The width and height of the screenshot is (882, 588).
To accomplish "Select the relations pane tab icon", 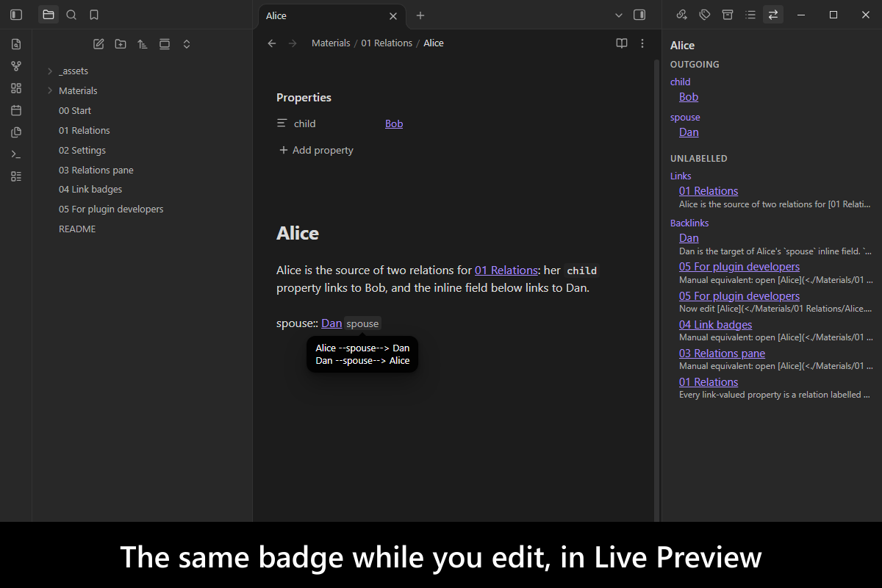I will 772,15.
